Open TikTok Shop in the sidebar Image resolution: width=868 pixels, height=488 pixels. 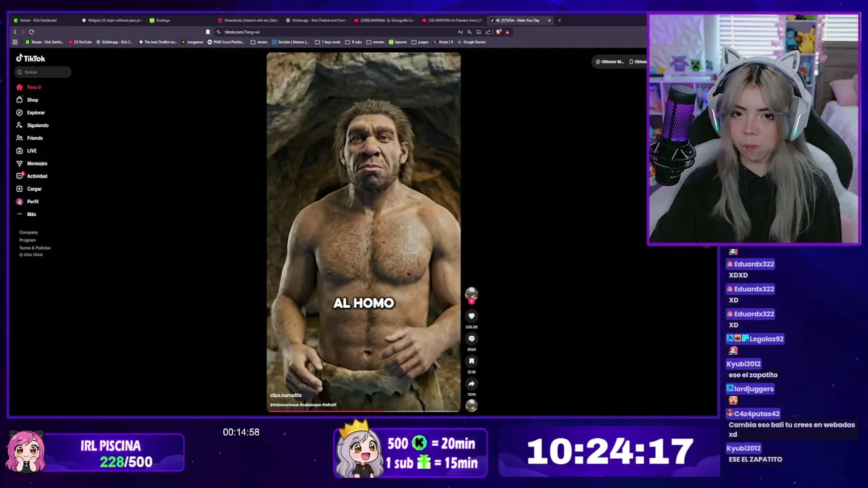tap(28, 100)
